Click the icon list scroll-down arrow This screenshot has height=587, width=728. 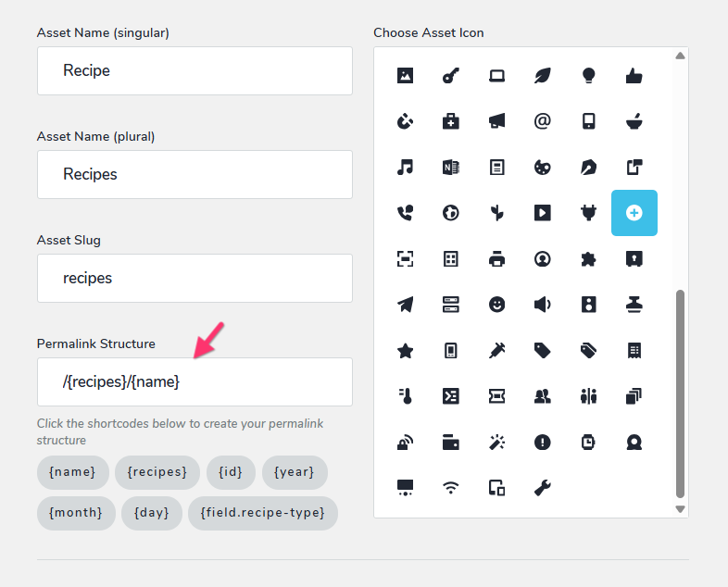(680, 509)
